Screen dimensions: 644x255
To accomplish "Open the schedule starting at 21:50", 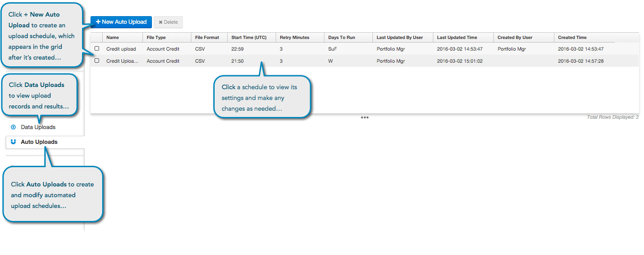I will click(x=364, y=61).
